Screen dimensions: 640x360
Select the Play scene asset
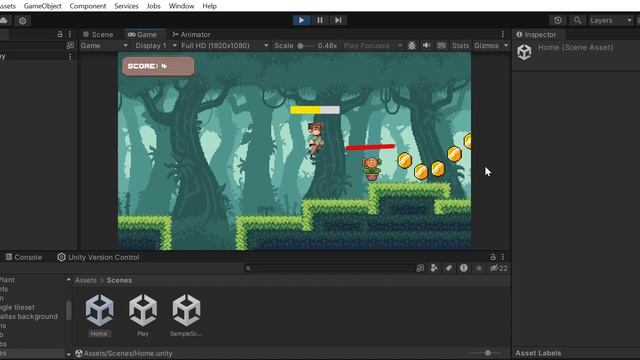coord(143,315)
